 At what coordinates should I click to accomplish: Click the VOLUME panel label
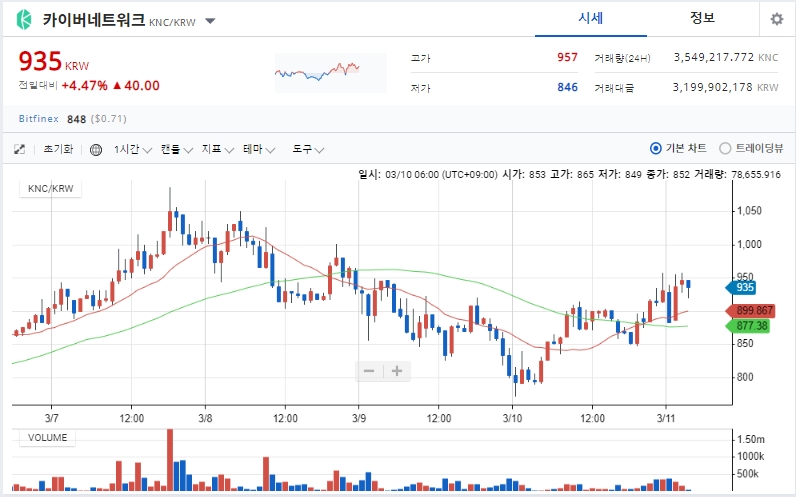click(x=47, y=438)
